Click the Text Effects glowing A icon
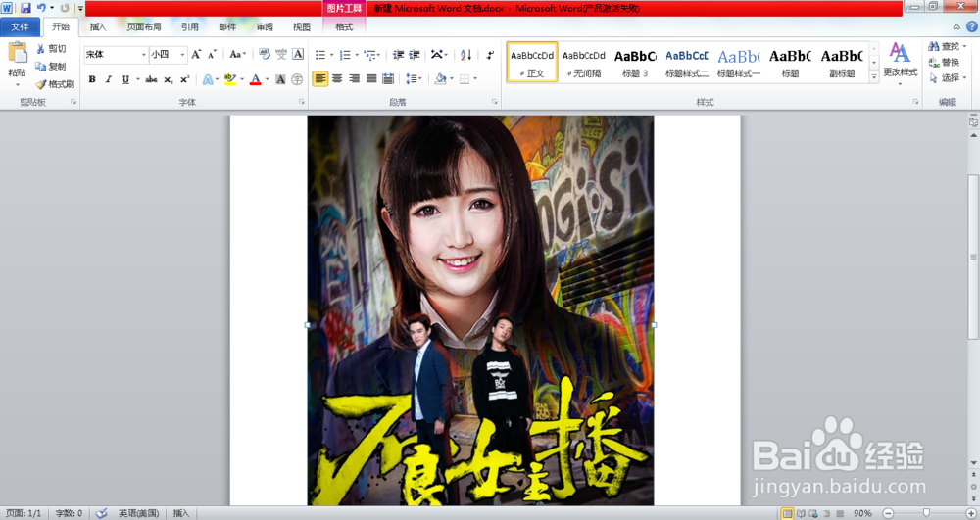Screen dimensions: 980x520 point(207,79)
